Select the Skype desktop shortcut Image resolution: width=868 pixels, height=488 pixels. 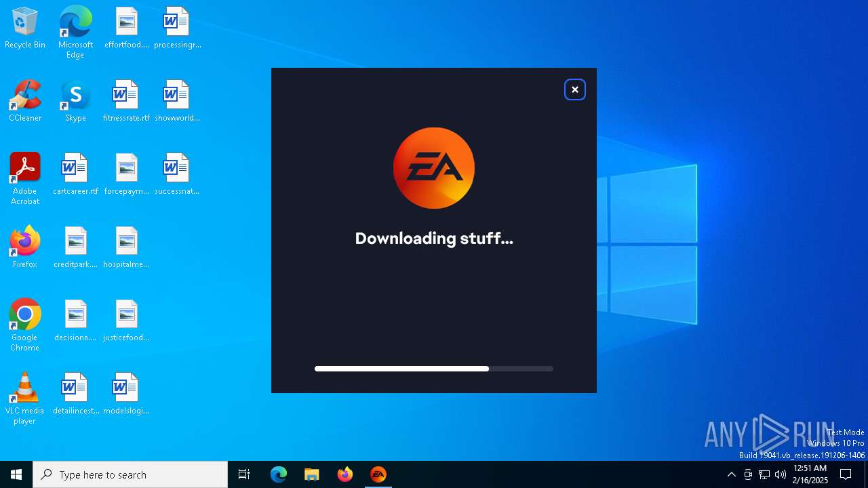[75, 102]
